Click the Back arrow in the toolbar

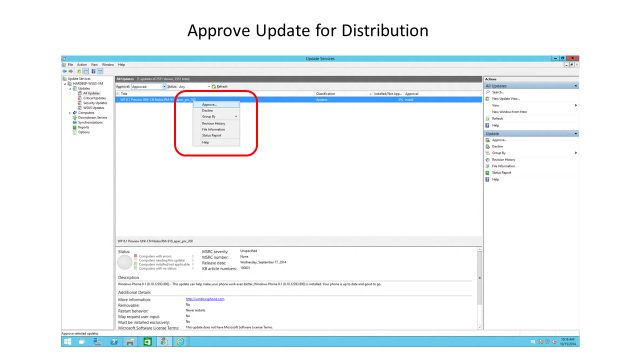pyautogui.click(x=64, y=71)
